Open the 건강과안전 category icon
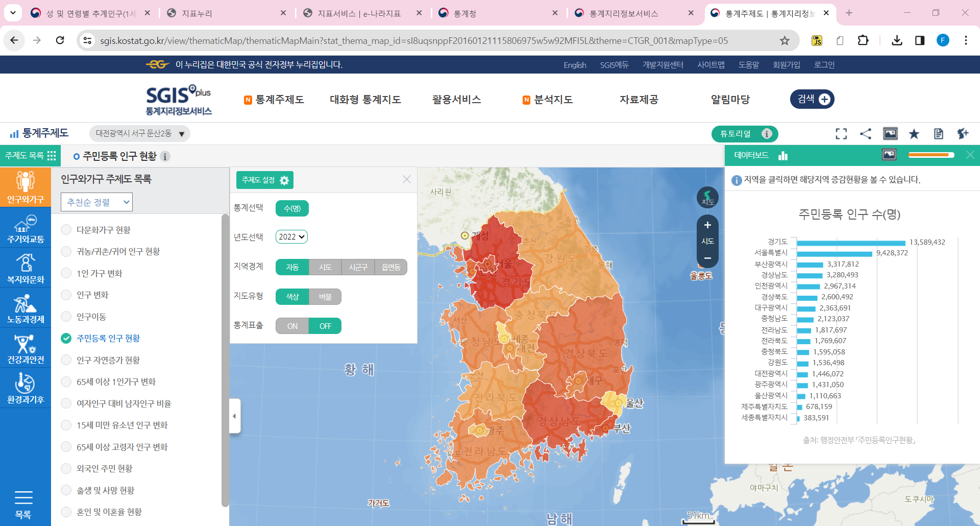Screen dimensions: 980x526 pos(26,348)
